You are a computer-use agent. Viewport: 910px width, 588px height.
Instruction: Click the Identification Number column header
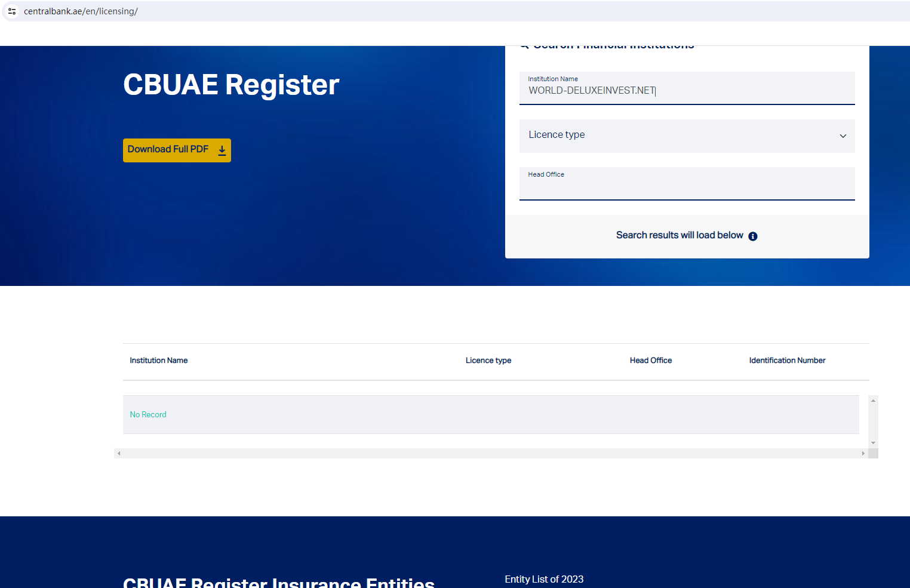[x=787, y=361]
